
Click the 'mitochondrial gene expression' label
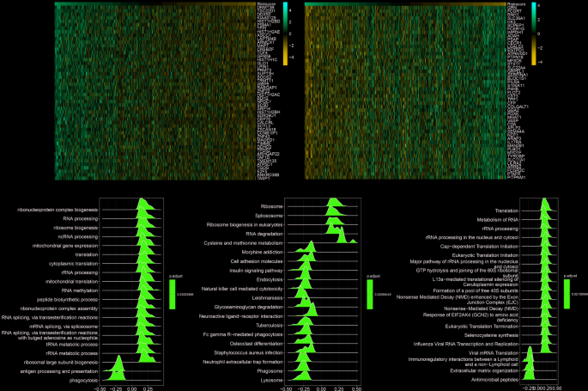(65, 246)
